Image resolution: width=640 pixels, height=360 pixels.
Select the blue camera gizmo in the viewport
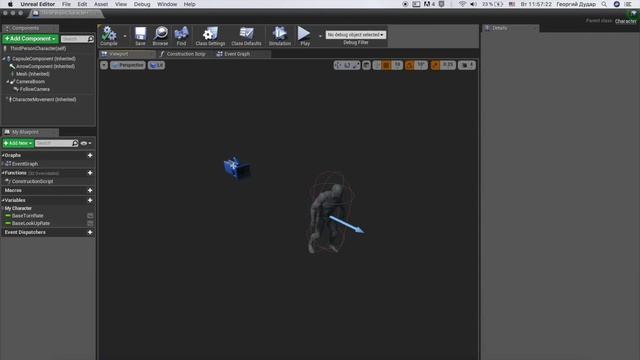[x=237, y=168]
